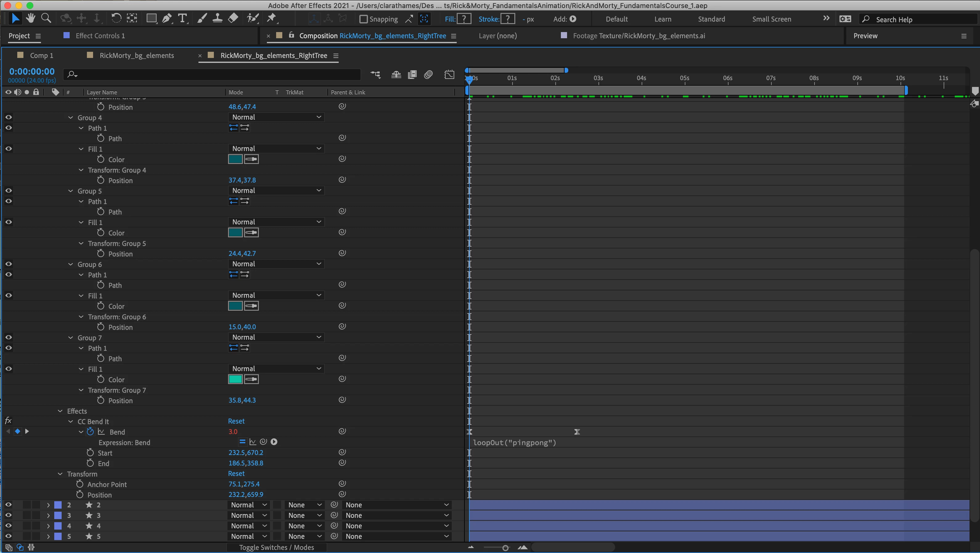Enable Motion Blur timeline switch

click(x=428, y=75)
